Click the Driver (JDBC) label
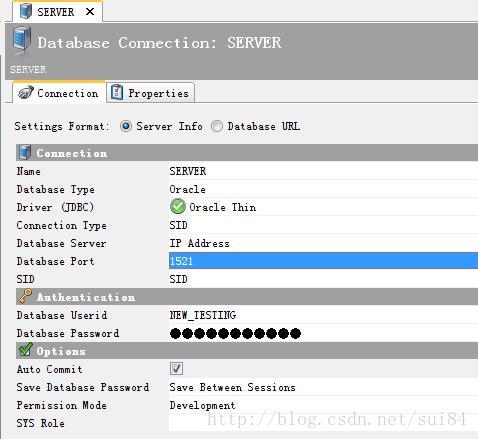 55,207
